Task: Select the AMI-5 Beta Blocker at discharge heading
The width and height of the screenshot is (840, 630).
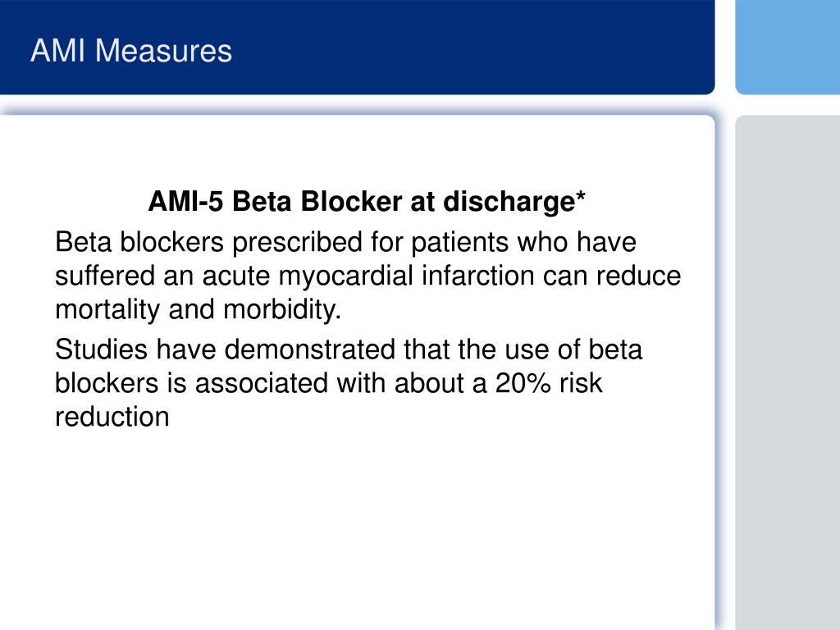Action: click(x=367, y=202)
